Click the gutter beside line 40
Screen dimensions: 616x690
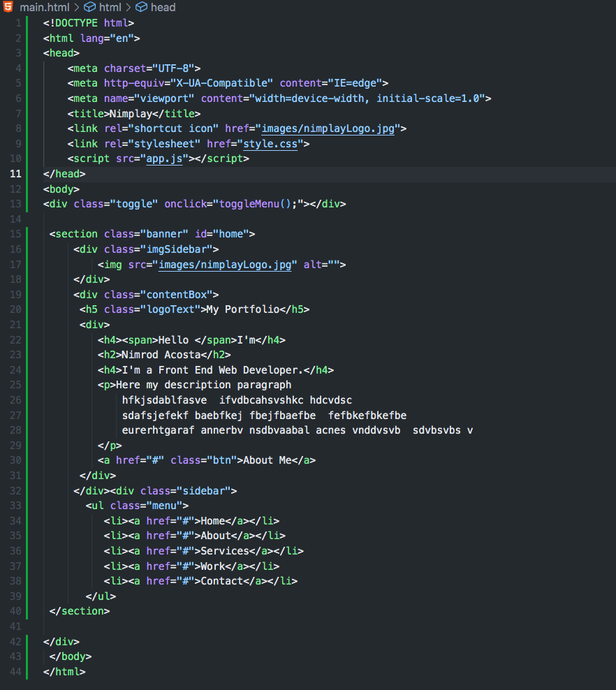(x=15, y=611)
